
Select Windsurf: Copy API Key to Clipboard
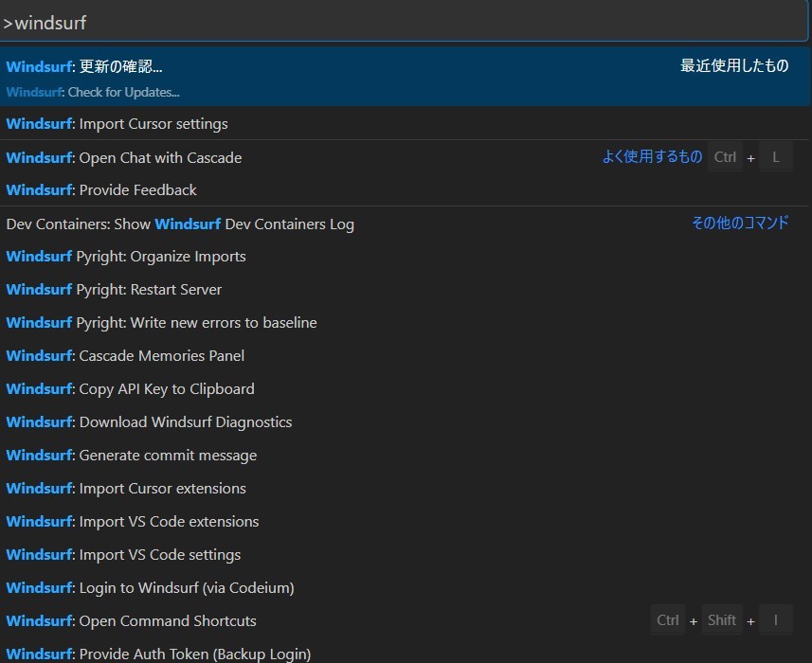[405, 389]
